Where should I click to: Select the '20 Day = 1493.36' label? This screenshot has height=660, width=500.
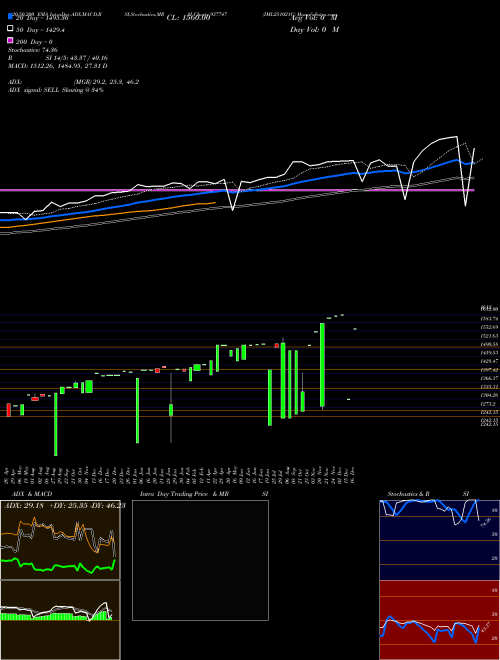pyautogui.click(x=42, y=18)
